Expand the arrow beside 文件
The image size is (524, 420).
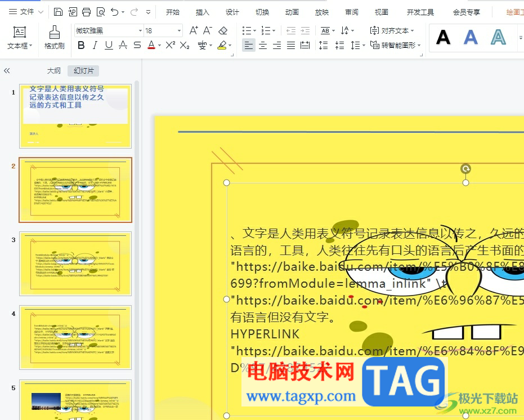[x=41, y=12]
